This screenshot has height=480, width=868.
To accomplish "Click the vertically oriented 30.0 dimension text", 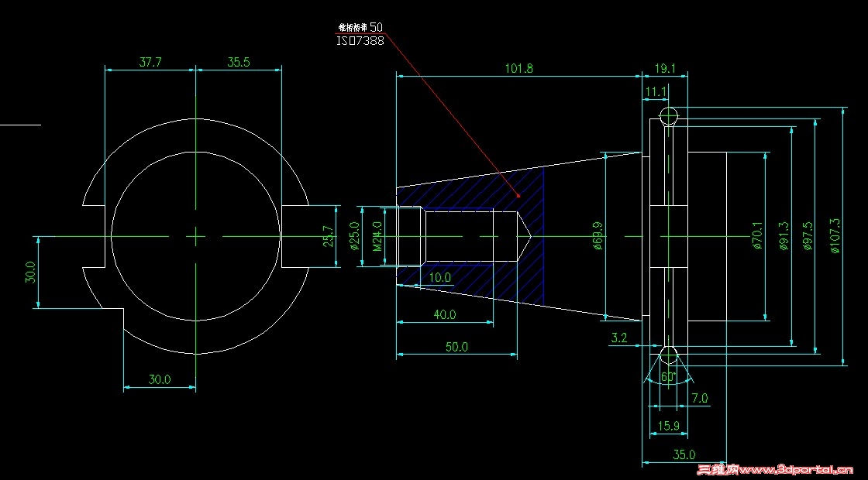I will coord(30,273).
